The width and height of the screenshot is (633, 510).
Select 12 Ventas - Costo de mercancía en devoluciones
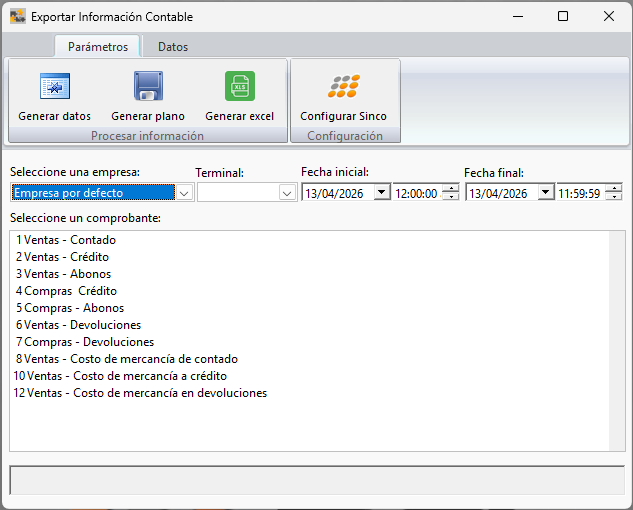pyautogui.click(x=140, y=393)
